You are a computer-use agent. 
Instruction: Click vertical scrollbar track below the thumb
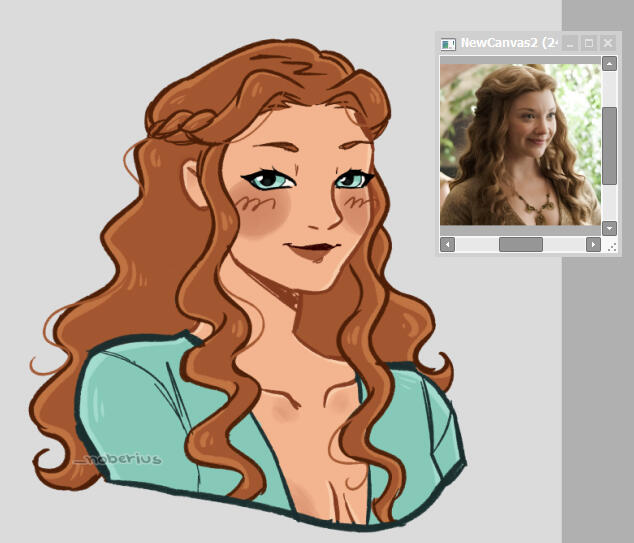[609, 205]
